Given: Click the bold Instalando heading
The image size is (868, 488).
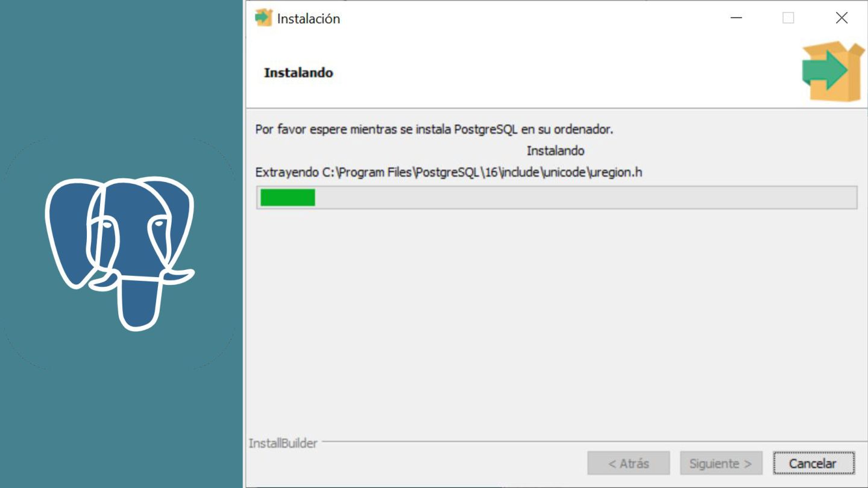Looking at the screenshot, I should tap(298, 73).
